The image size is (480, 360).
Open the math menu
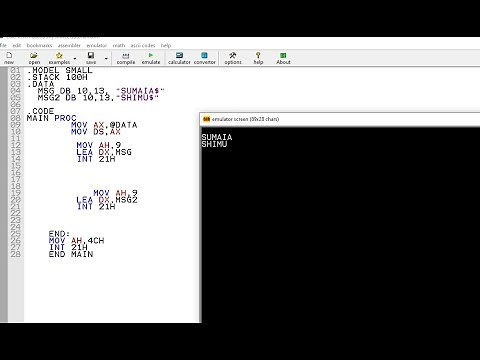119,45
